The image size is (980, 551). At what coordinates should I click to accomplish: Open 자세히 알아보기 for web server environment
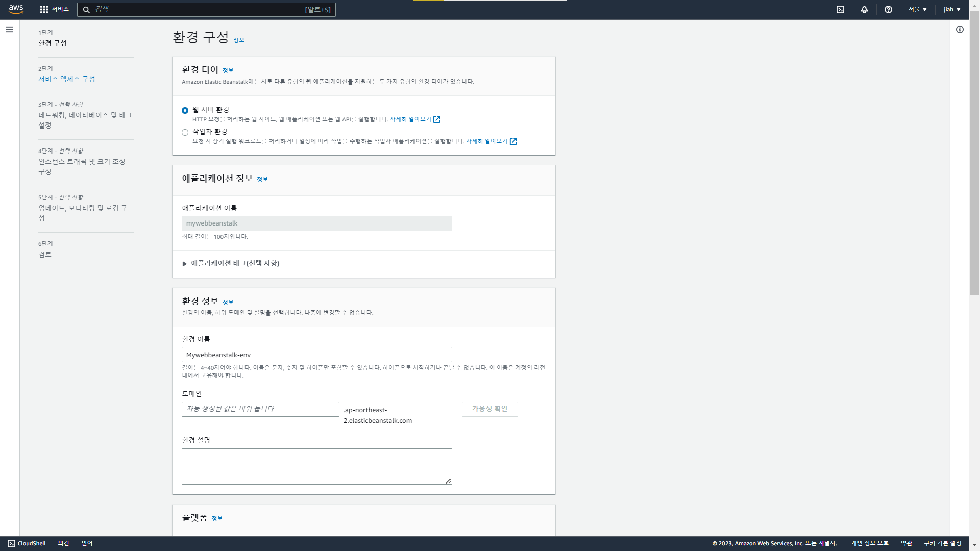[x=410, y=119]
